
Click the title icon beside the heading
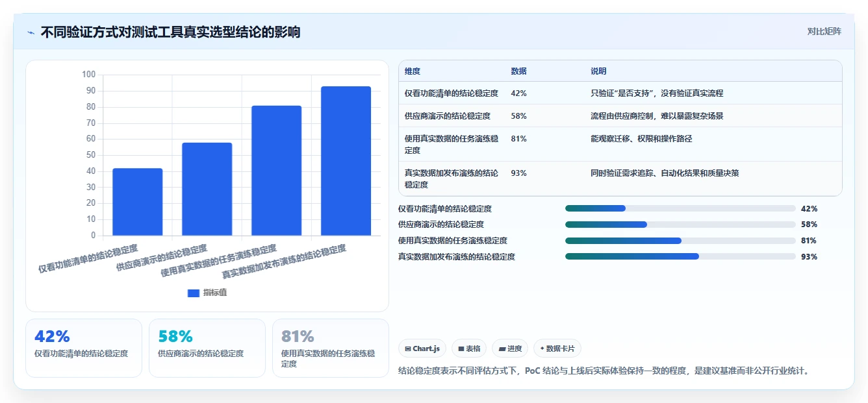point(31,32)
